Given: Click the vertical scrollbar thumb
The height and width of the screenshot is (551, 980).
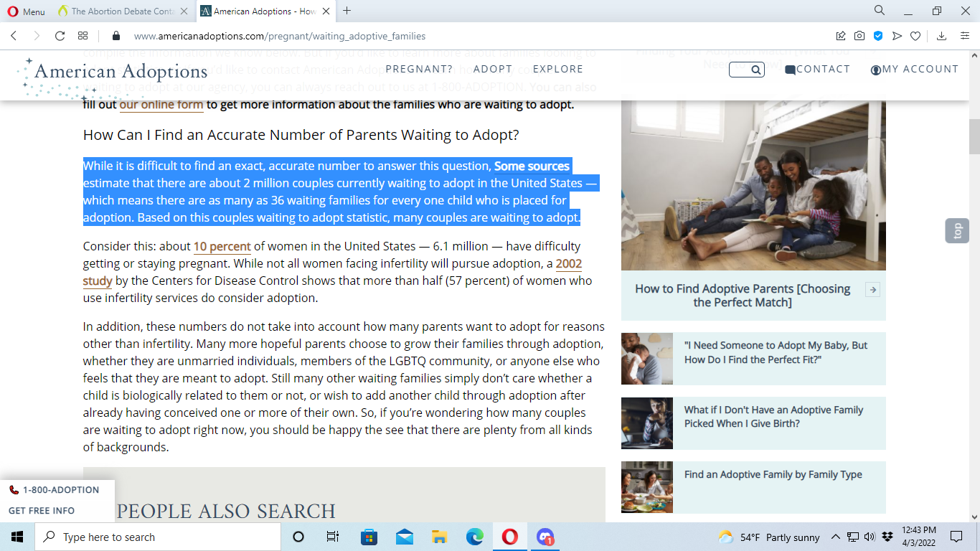Looking at the screenshot, I should click(x=974, y=136).
